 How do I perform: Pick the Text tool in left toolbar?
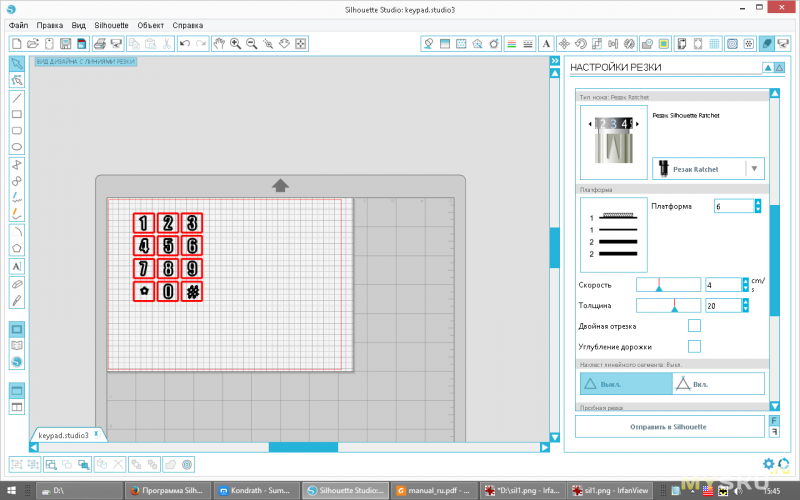[x=17, y=266]
